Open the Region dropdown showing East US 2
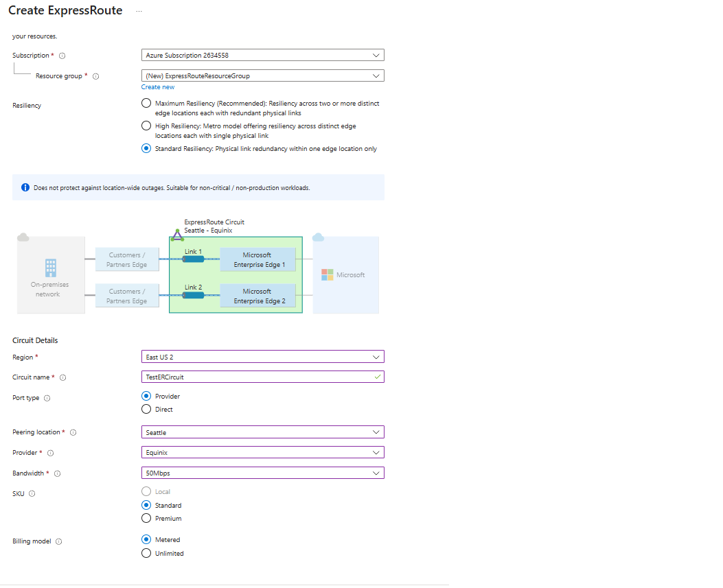This screenshot has width=723, height=588. [x=262, y=357]
